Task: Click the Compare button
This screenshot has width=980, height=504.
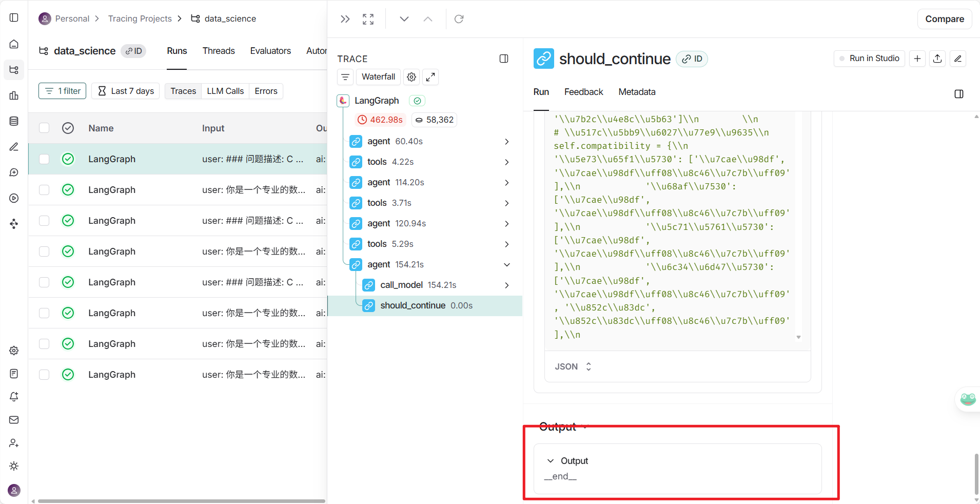Action: point(945,19)
